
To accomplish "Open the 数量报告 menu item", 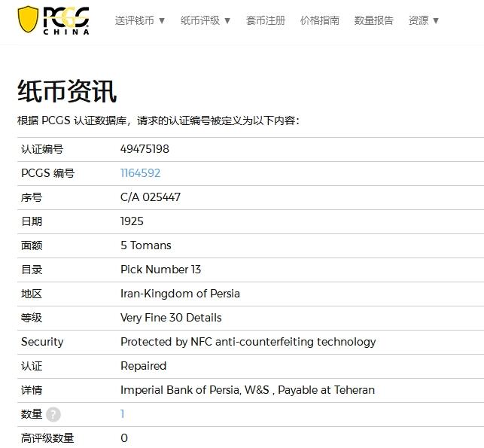I will tap(374, 20).
